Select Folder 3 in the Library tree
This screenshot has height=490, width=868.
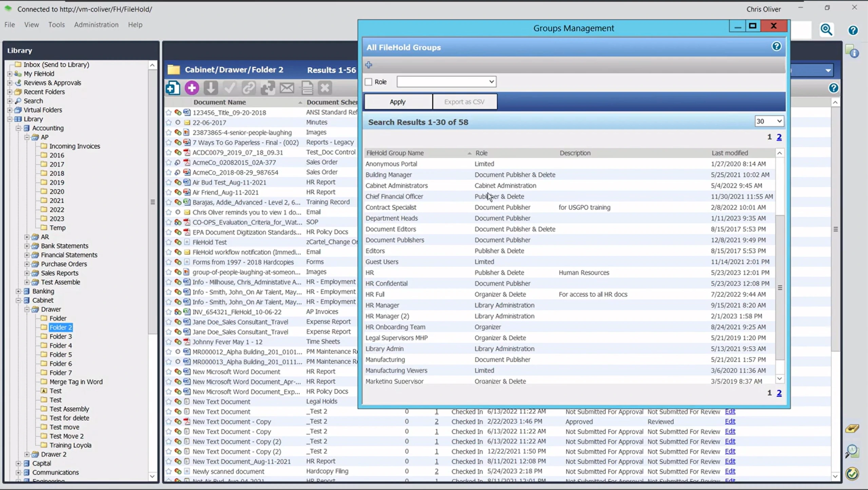[61, 337]
